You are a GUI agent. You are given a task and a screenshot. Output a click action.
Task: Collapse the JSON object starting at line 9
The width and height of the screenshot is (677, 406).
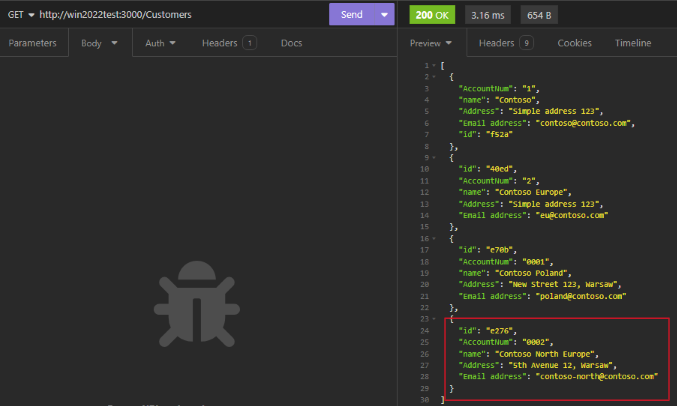(x=432, y=157)
